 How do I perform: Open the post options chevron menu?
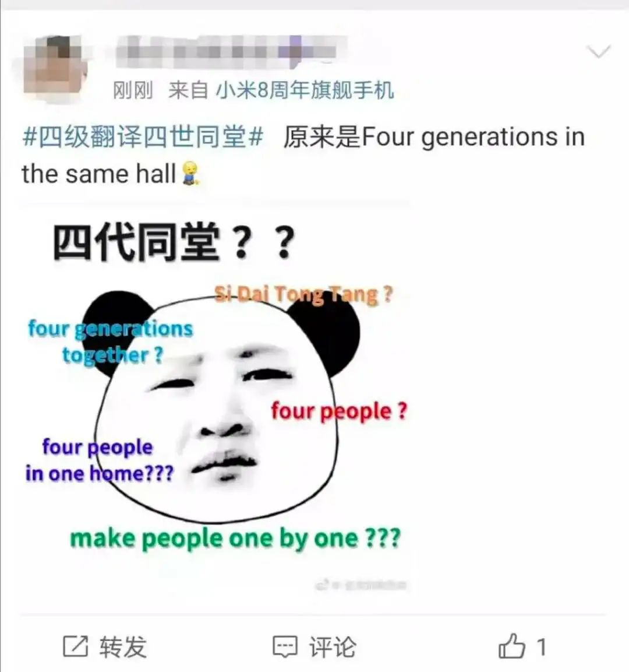[598, 51]
